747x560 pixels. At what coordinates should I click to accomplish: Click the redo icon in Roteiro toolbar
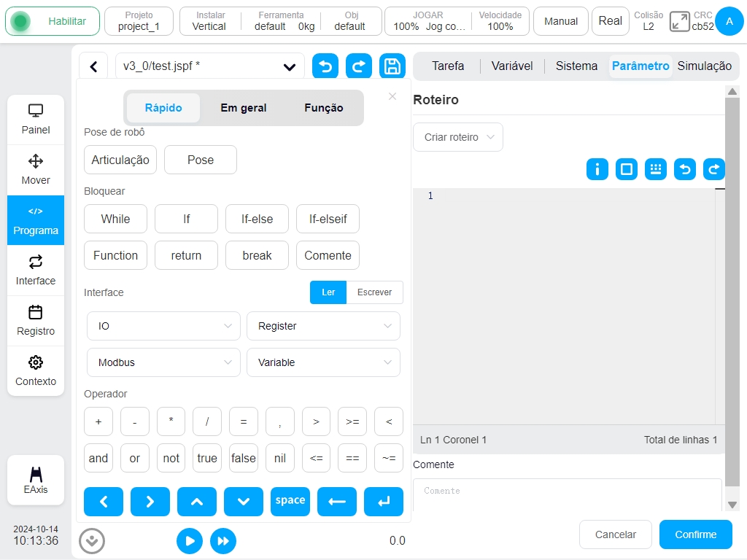tap(714, 169)
